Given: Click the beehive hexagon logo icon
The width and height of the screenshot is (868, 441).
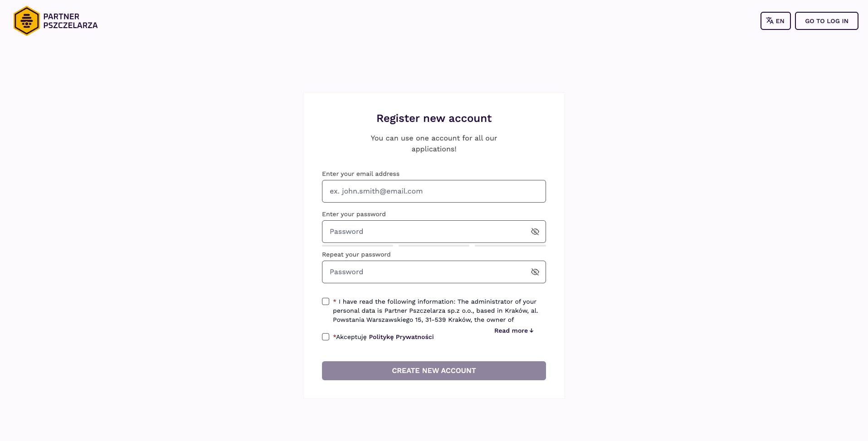Looking at the screenshot, I should click(26, 21).
